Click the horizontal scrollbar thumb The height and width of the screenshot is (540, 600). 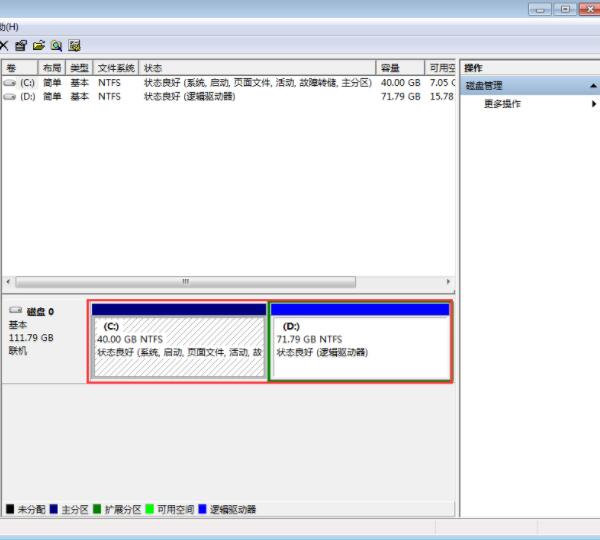(x=186, y=282)
